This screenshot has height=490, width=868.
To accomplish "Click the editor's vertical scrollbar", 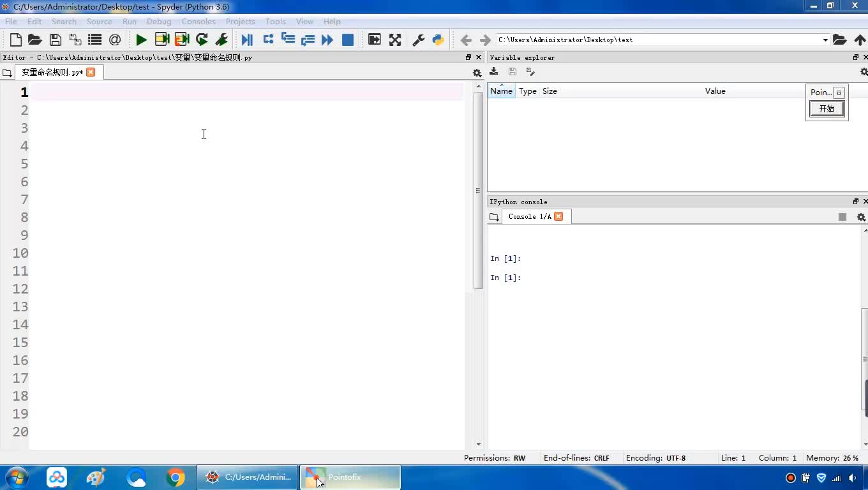I will [479, 191].
